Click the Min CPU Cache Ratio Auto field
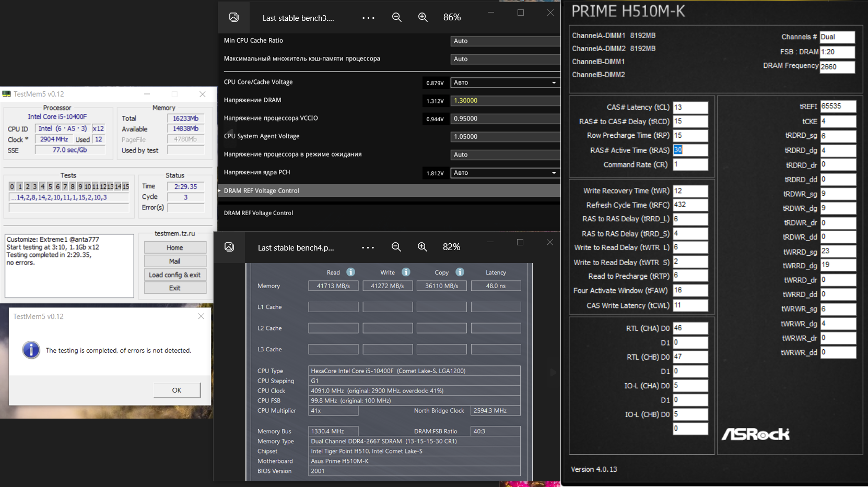The height and width of the screenshot is (487, 868). pos(506,41)
